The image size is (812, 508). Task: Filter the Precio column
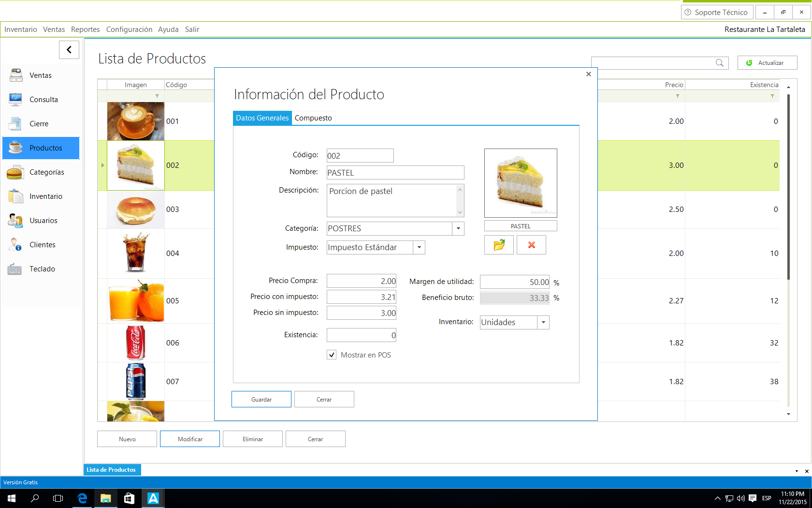point(678,96)
